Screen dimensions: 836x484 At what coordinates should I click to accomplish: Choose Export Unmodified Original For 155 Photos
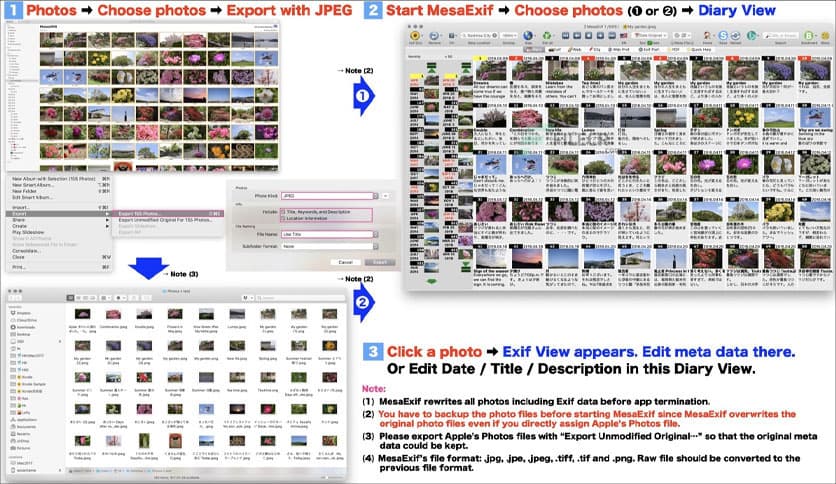168,220
